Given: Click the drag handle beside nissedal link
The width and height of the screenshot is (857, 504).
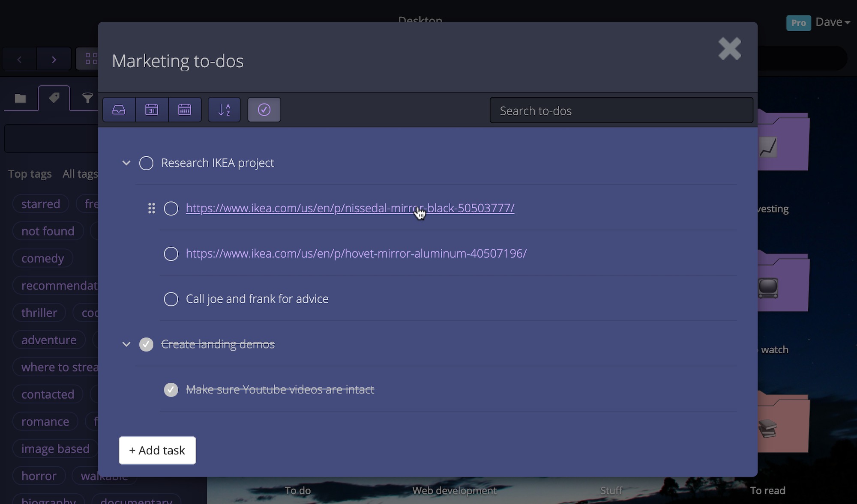Looking at the screenshot, I should pyautogui.click(x=151, y=209).
